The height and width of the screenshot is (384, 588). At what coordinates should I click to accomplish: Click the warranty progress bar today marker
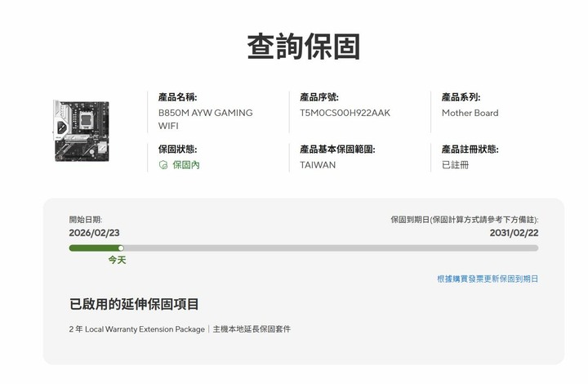(121, 248)
